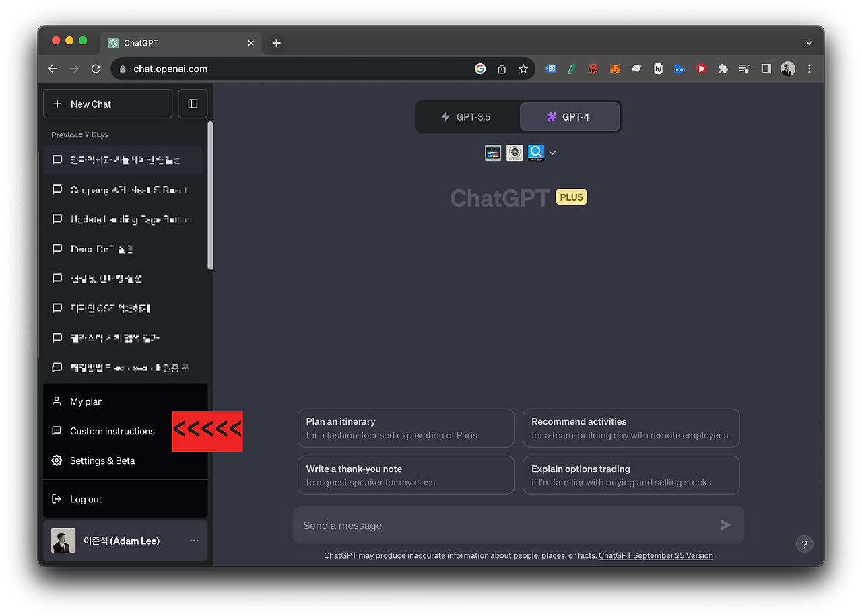This screenshot has height=616, width=862.
Task: Expand the enabled plugins dropdown chevron
Action: coord(552,153)
